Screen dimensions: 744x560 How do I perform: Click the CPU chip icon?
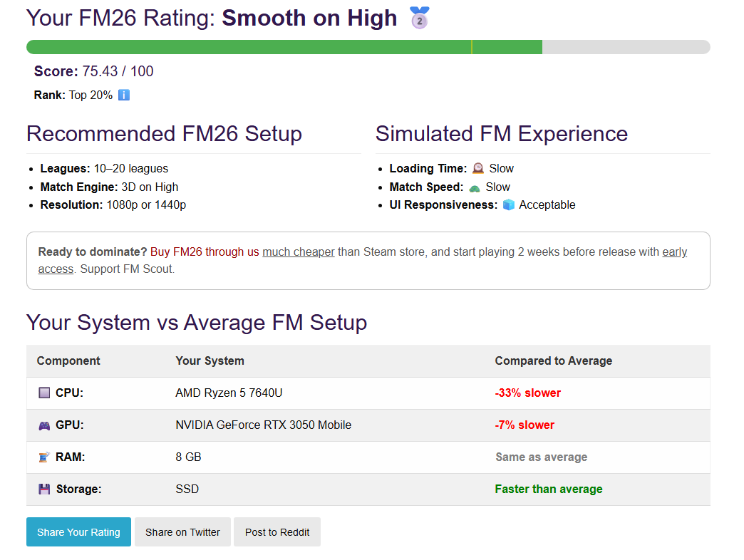[x=44, y=393]
